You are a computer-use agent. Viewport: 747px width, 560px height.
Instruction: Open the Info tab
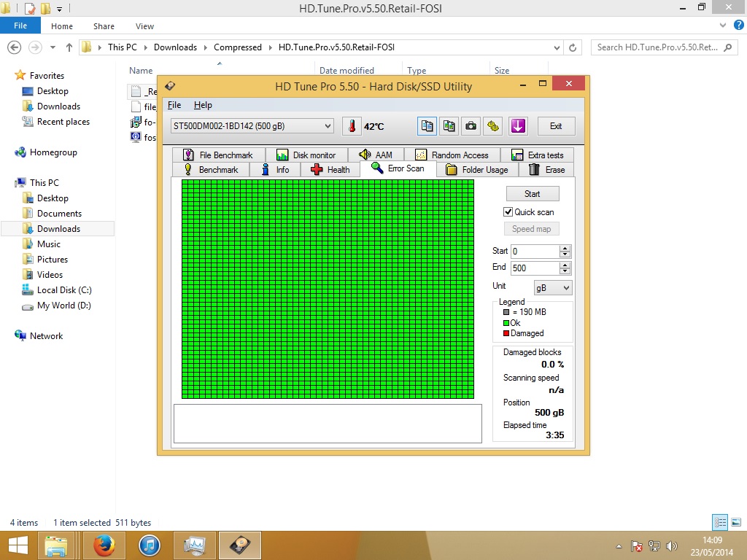(275, 170)
